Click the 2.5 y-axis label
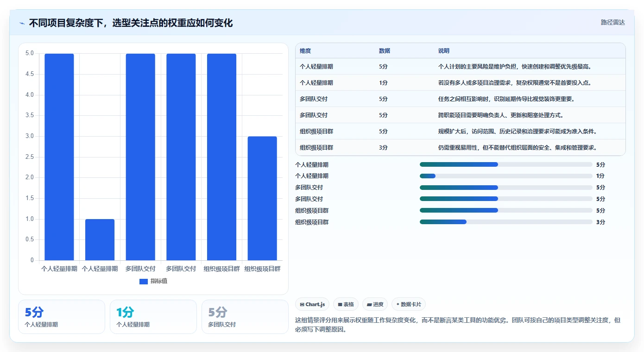This screenshot has width=644, height=352. 30,157
